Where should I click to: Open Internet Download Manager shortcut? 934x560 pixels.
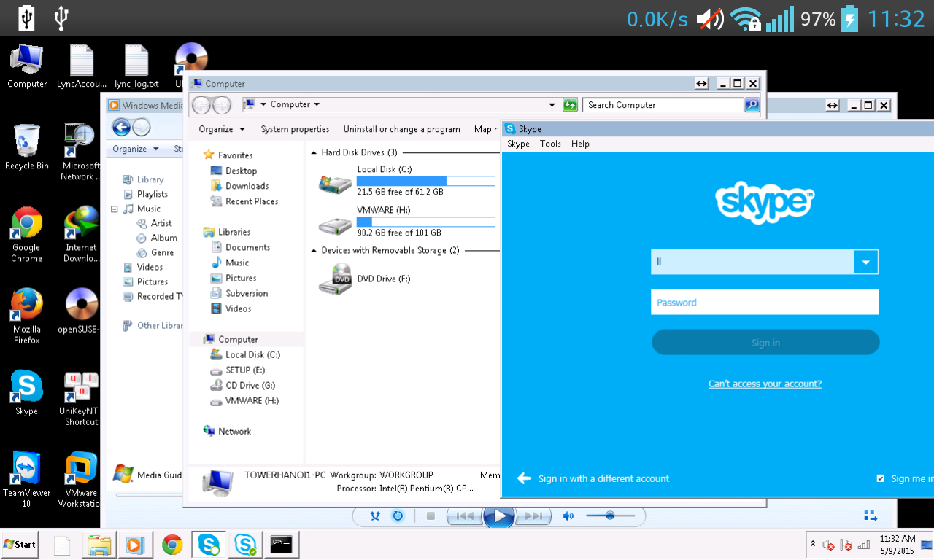click(x=81, y=234)
